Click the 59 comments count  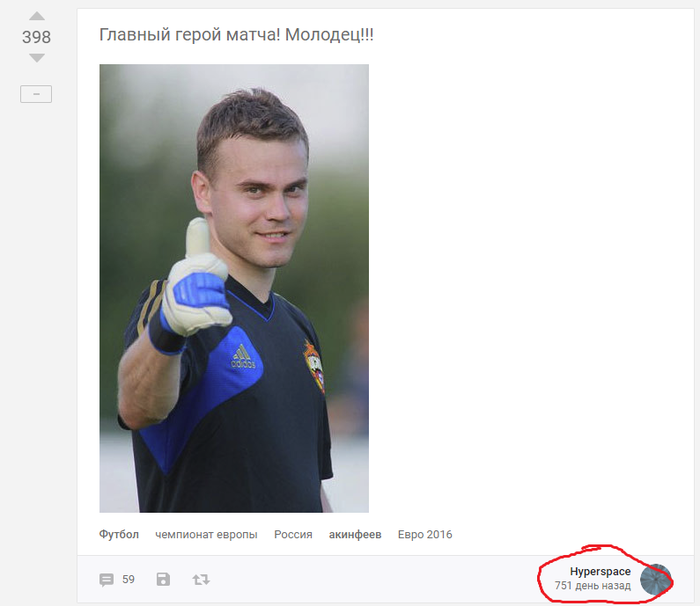tap(128, 579)
